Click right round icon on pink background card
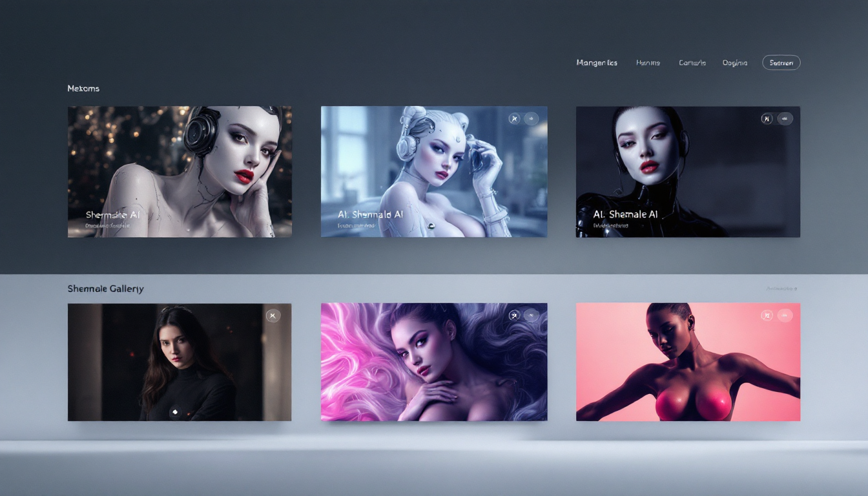Viewport: 868px width, 496px height. (x=785, y=315)
